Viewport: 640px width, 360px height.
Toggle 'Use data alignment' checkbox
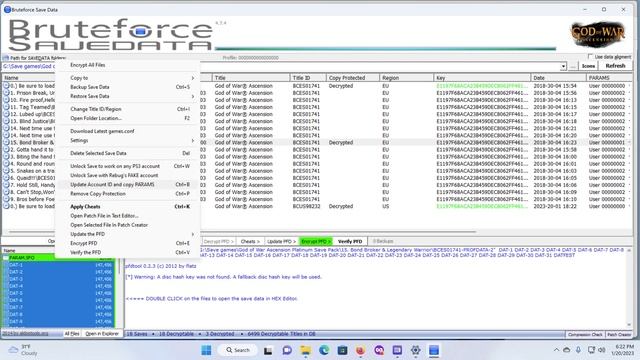tap(590, 57)
